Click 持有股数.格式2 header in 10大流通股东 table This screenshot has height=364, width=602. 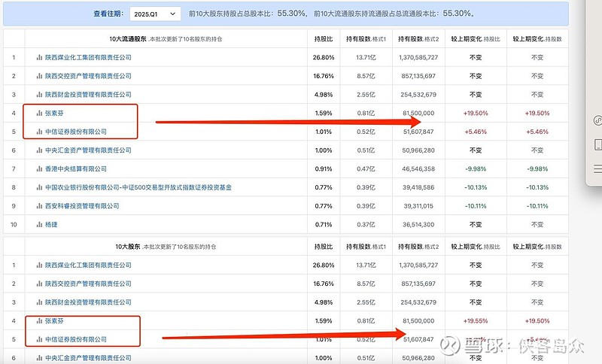pyautogui.click(x=418, y=39)
